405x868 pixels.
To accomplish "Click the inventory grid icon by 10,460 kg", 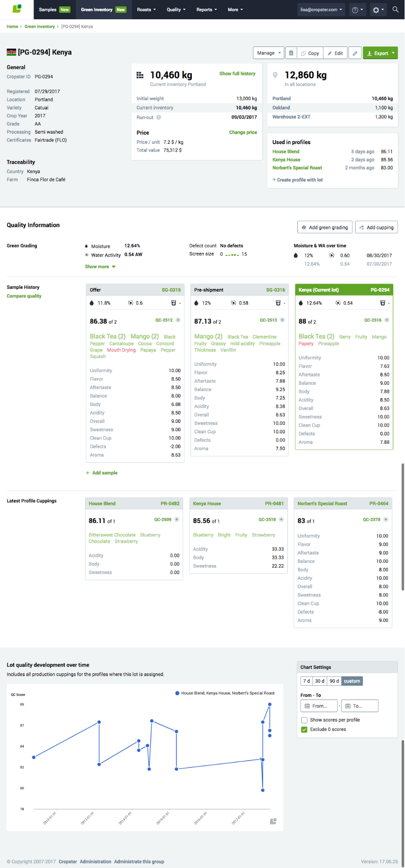I will [x=140, y=75].
